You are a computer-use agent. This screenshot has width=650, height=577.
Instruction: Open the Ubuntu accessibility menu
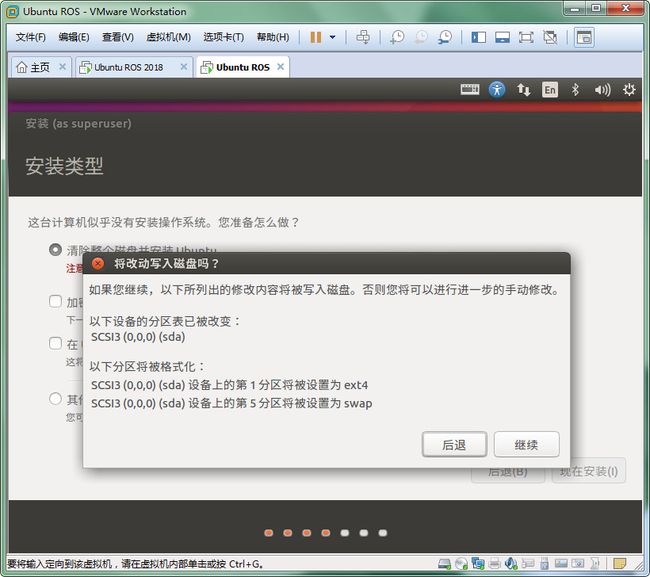coord(497,89)
